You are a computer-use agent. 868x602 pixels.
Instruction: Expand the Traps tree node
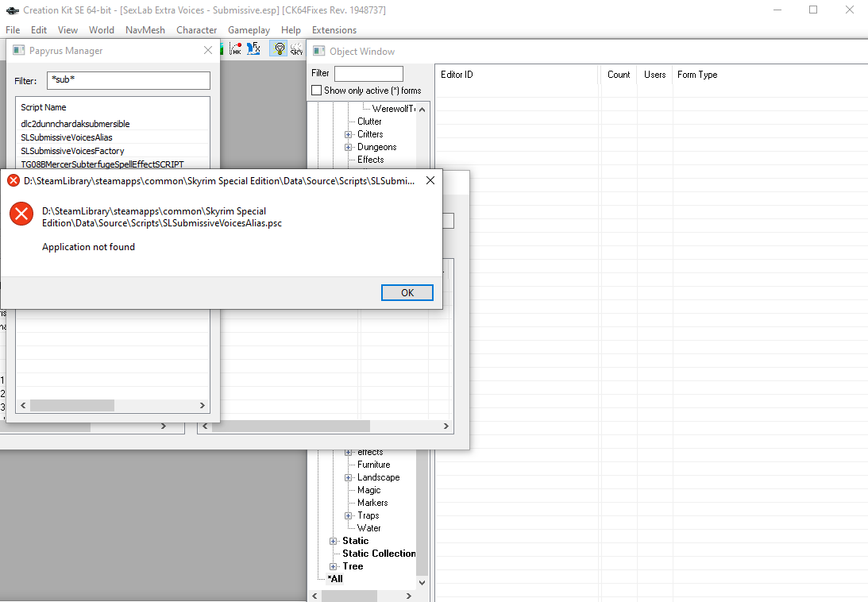(x=348, y=515)
